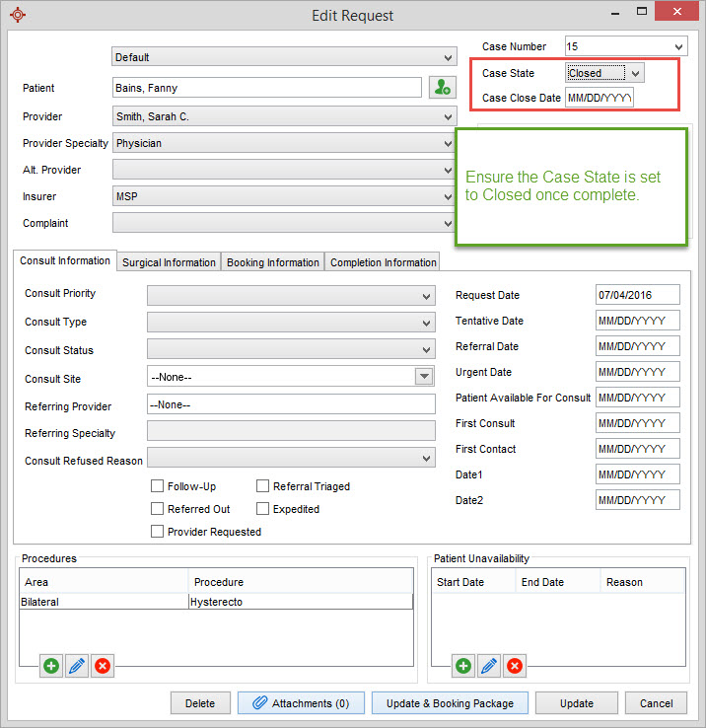706x728 pixels.
Task: Open the Insurer dropdown showing MSP
Action: click(x=284, y=197)
